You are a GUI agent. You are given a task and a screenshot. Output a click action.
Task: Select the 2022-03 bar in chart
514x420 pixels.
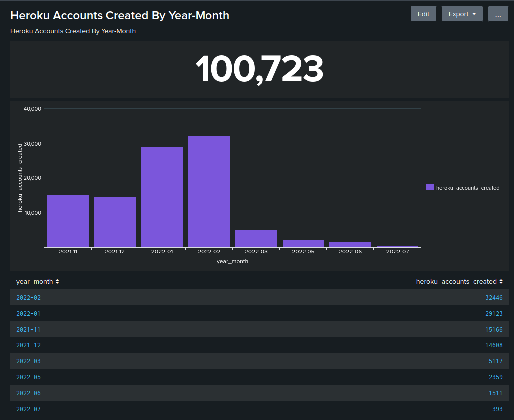pyautogui.click(x=256, y=238)
